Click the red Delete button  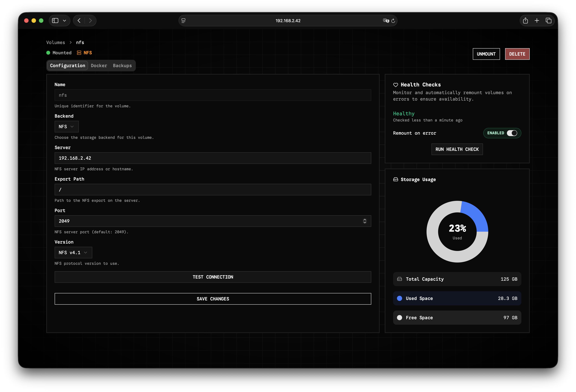pos(517,54)
